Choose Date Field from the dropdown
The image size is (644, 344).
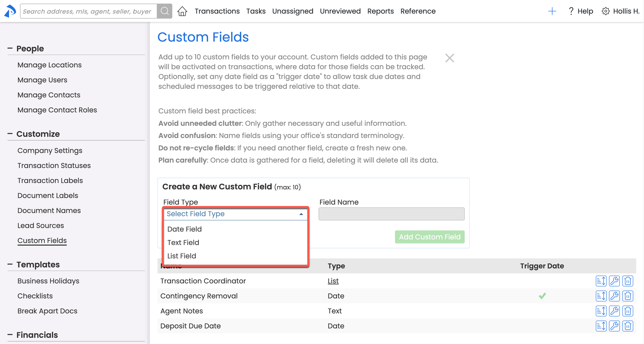184,229
